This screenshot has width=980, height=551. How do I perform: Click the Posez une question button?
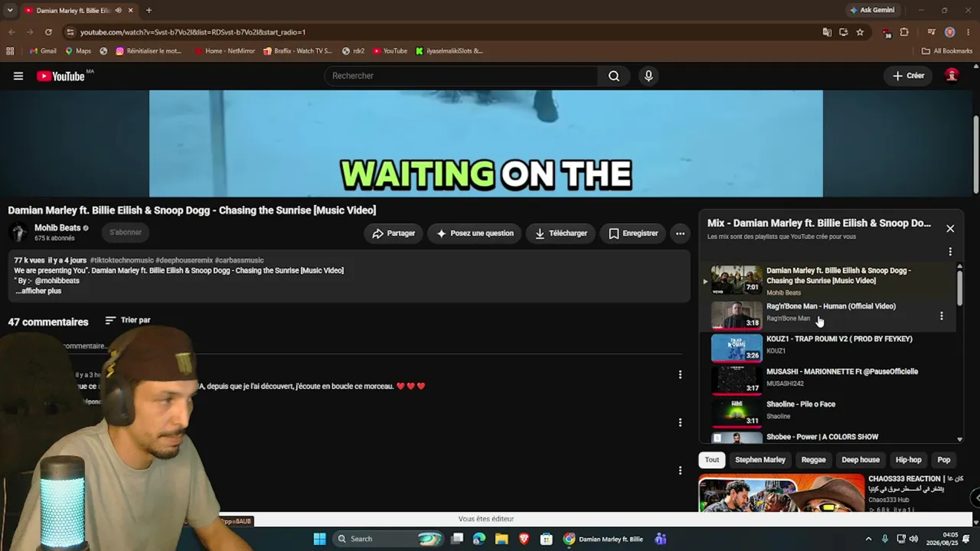tap(475, 233)
